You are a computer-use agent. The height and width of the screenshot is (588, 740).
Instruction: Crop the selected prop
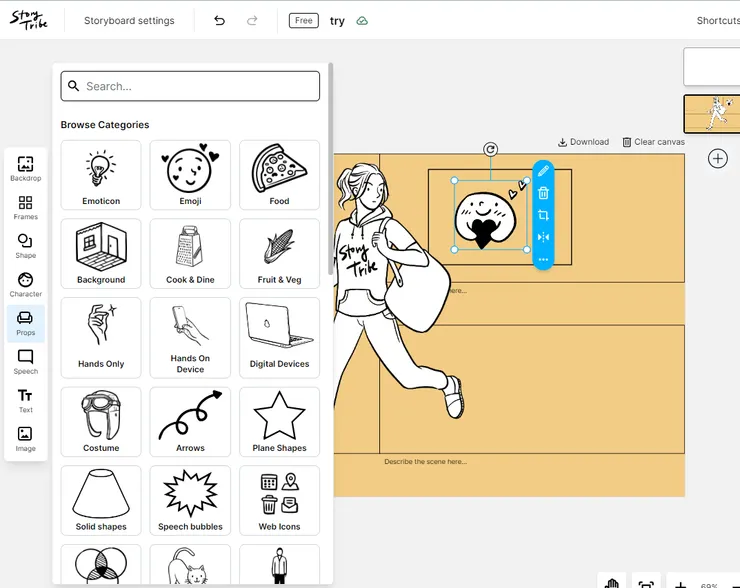click(543, 215)
